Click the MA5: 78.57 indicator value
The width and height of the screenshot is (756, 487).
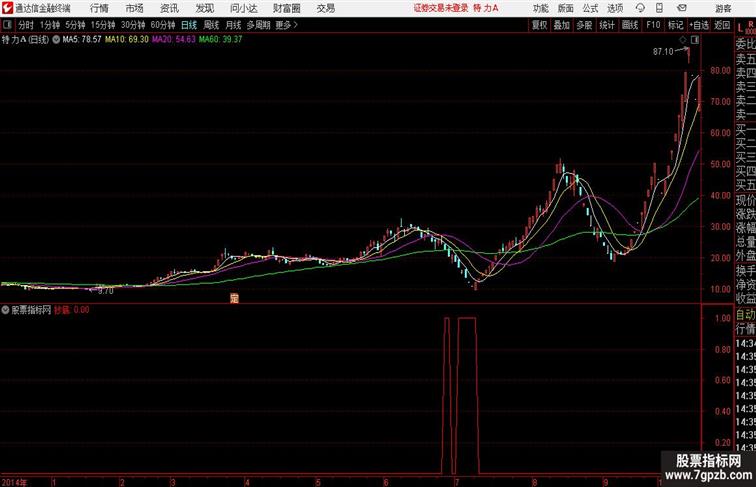pyautogui.click(x=82, y=40)
